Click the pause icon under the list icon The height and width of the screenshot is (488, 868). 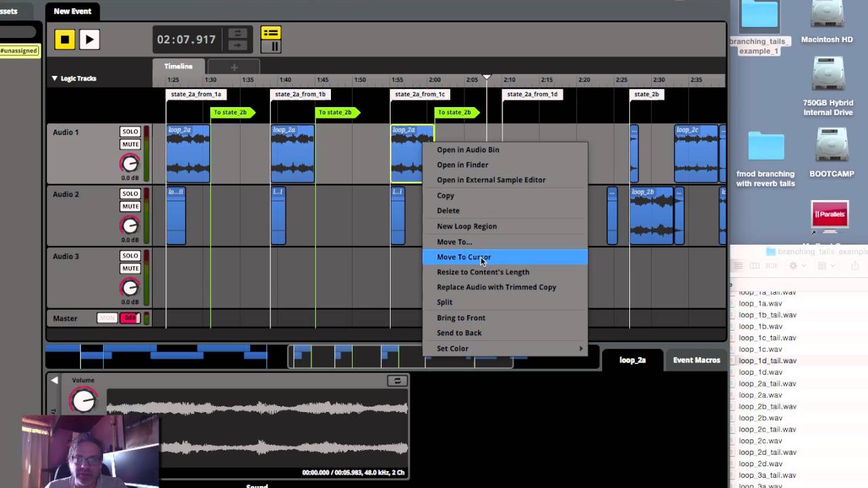(x=275, y=47)
